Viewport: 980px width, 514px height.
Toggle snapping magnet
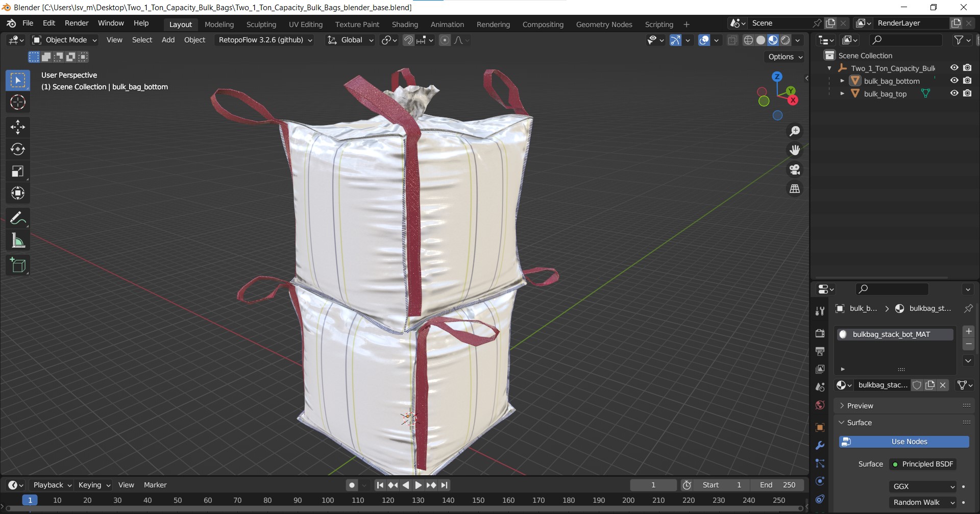coord(408,40)
